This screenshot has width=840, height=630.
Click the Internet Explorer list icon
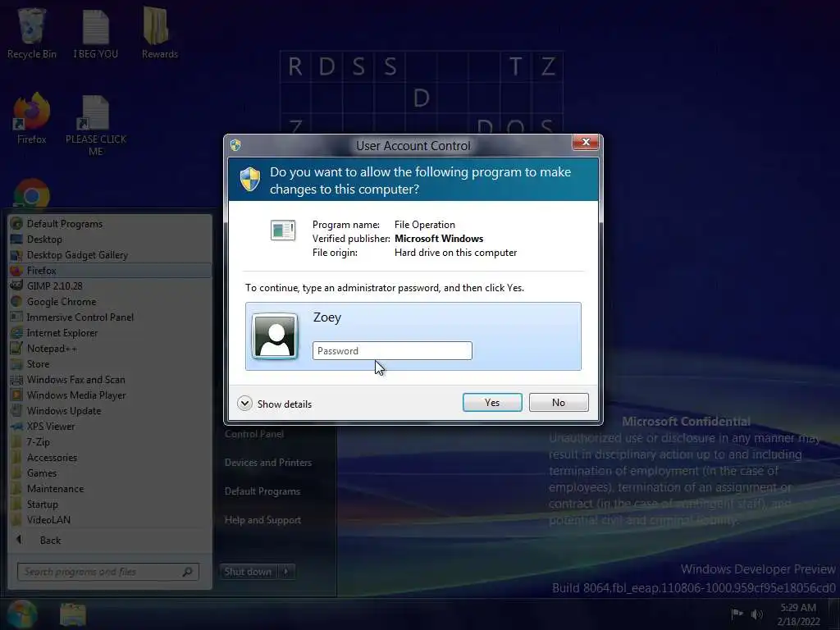click(x=16, y=333)
